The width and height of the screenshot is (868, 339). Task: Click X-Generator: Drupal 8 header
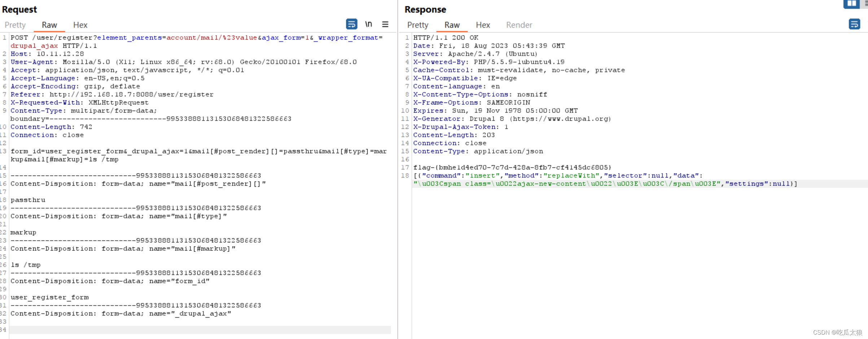512,119
